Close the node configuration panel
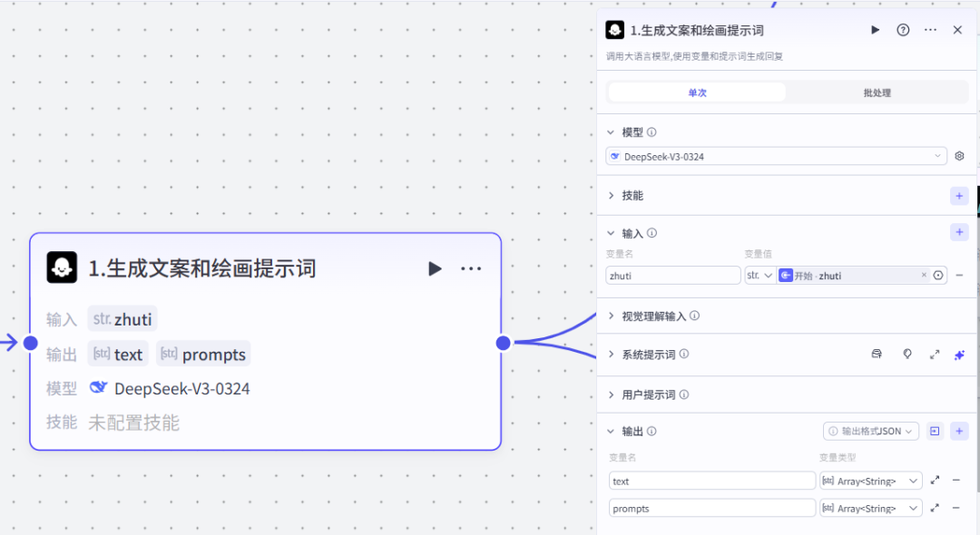Viewport: 980px width, 535px height. [x=957, y=30]
